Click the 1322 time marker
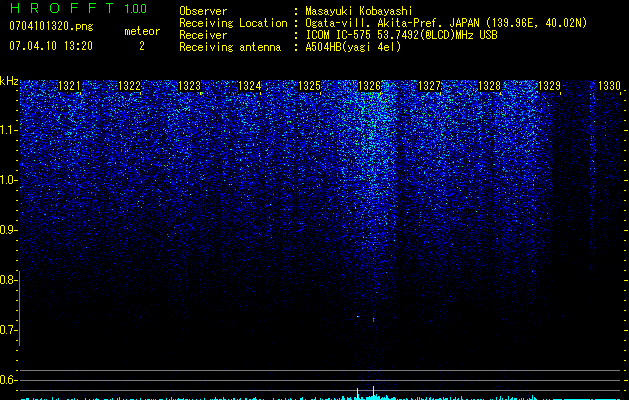The width and height of the screenshot is (629, 400). point(130,86)
